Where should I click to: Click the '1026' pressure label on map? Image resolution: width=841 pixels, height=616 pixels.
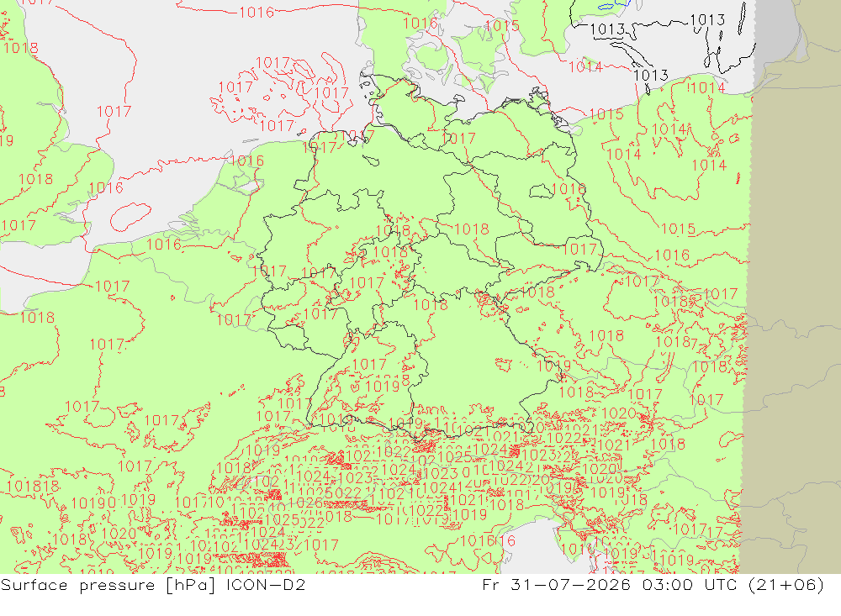(306, 503)
